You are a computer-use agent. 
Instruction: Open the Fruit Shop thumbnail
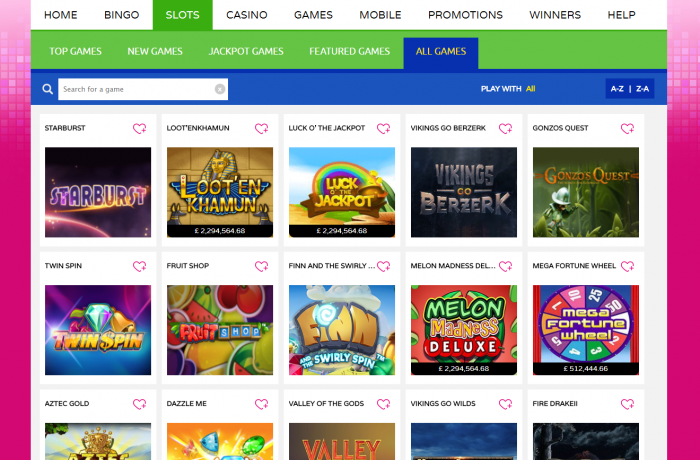point(220,330)
